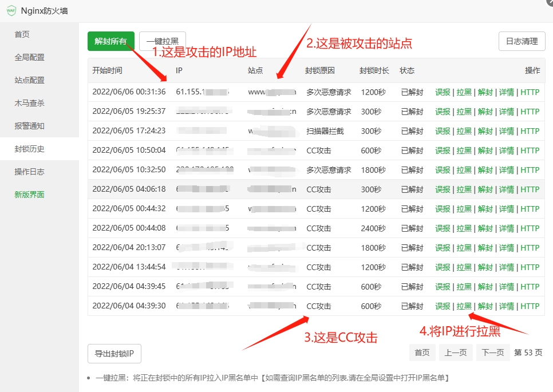Click 解封 for the 10:32:50 row
Screen dimensions: 553x392
click(x=485, y=170)
